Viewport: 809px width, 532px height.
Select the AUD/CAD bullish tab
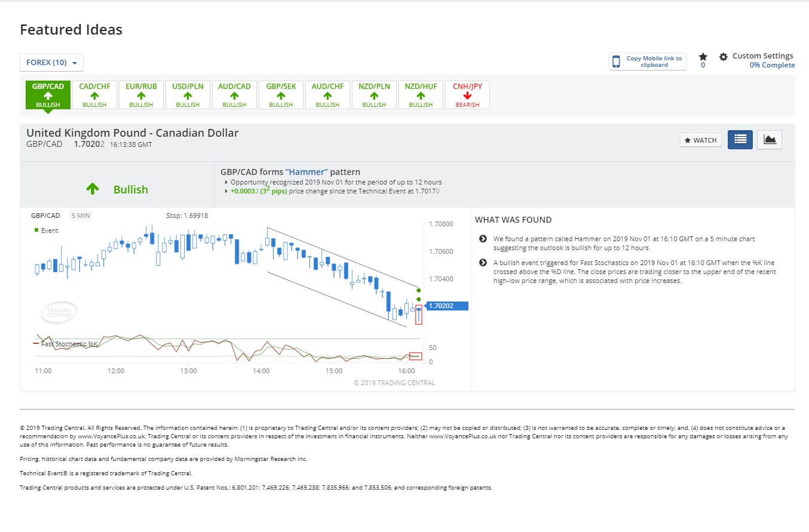click(x=234, y=95)
